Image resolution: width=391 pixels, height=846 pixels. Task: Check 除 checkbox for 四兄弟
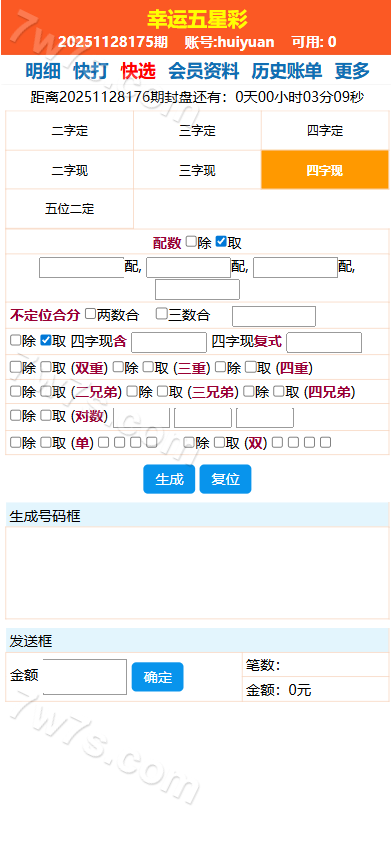[248, 391]
